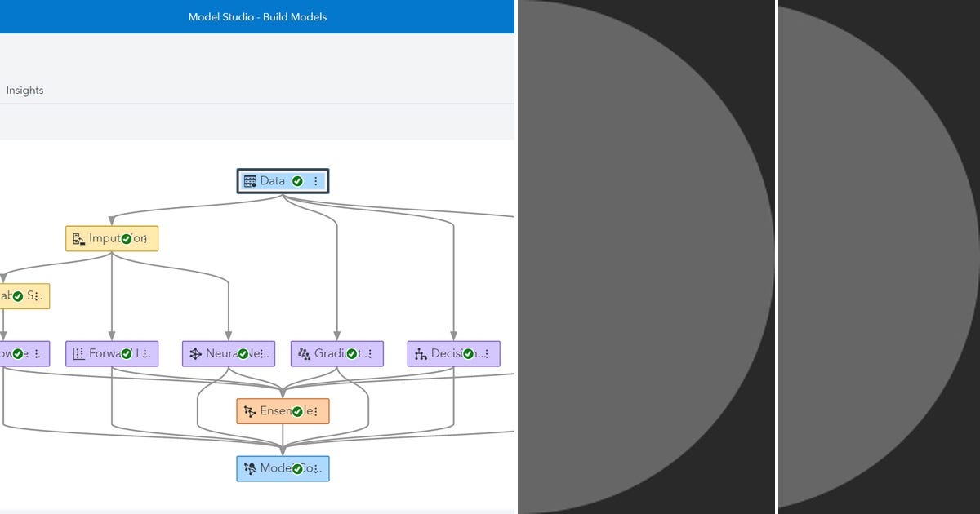
Task: Open the Decision Tree node options menu
Action: coord(488,354)
